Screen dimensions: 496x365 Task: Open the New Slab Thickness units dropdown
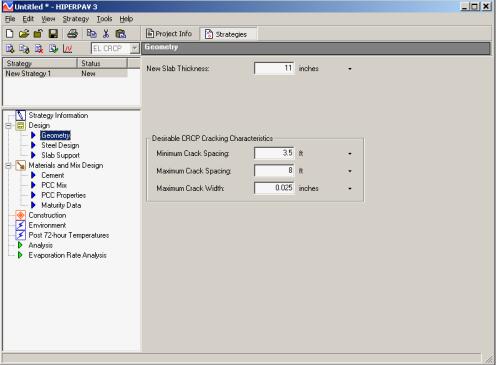click(350, 69)
